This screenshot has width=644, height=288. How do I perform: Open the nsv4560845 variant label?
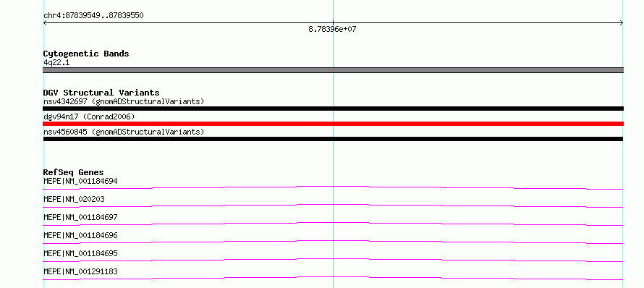click(124, 132)
